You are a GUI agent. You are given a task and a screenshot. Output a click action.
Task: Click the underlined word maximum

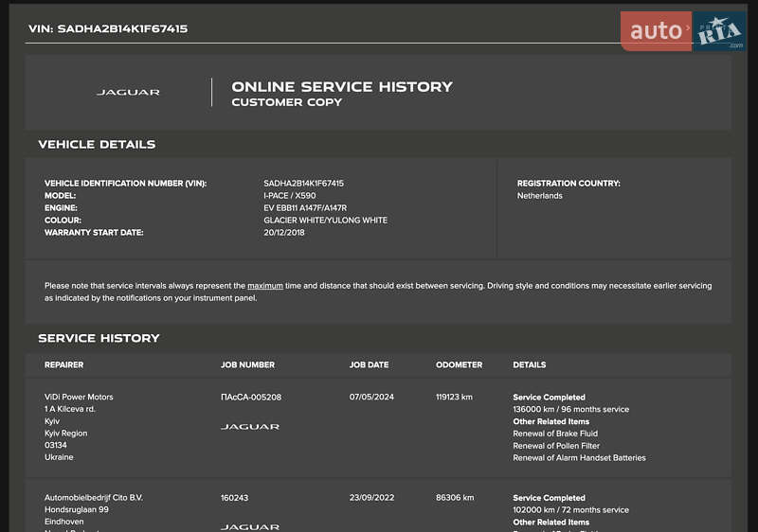265,286
